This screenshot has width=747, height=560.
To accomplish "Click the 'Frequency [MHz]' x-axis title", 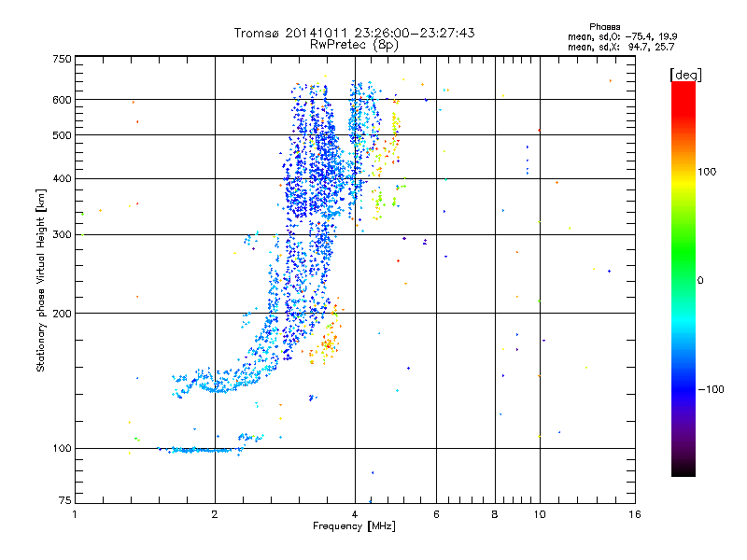I will (x=354, y=526).
